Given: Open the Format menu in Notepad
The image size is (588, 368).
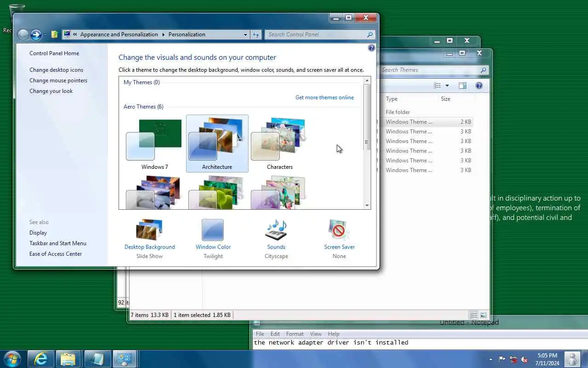Looking at the screenshot, I should pos(295,334).
